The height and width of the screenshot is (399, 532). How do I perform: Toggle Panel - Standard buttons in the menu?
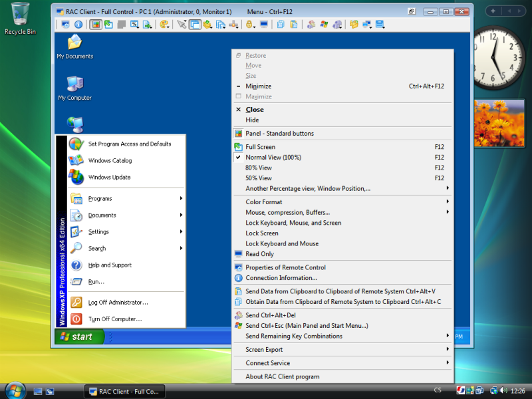(x=342, y=134)
